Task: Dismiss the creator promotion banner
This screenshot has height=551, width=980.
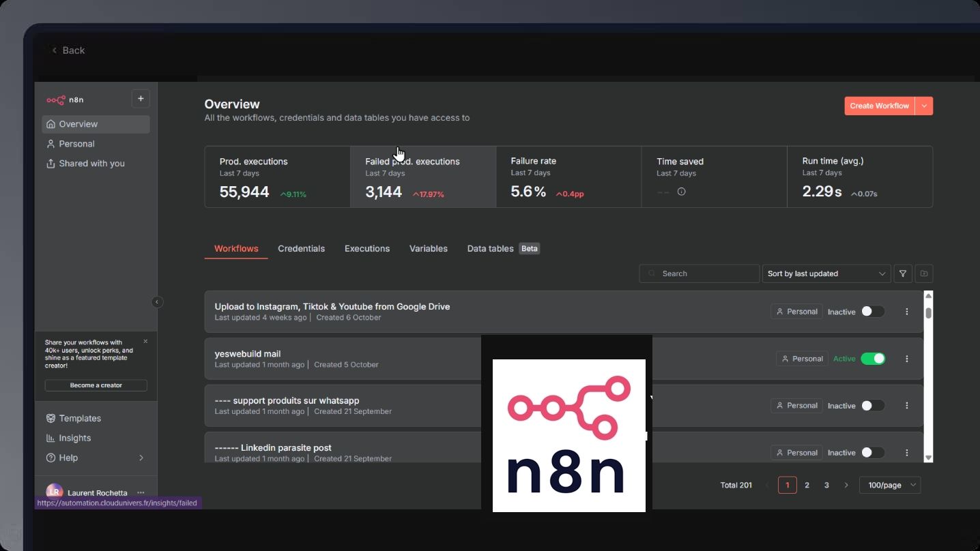Action: 145,341
